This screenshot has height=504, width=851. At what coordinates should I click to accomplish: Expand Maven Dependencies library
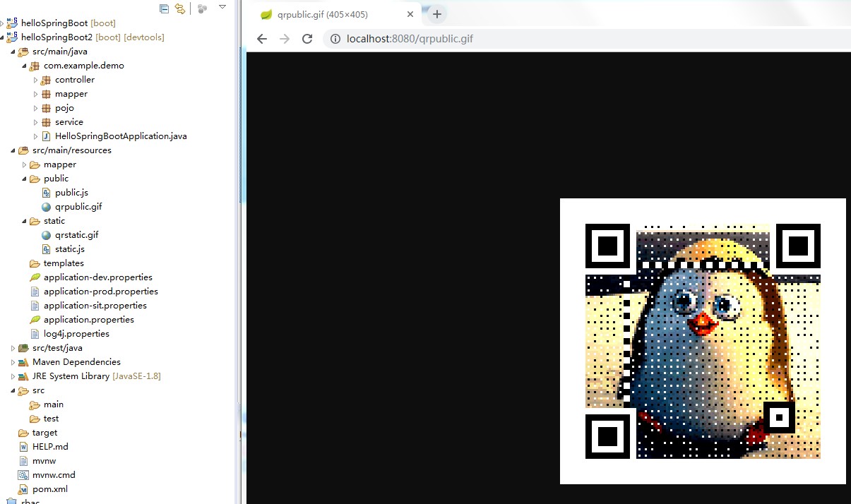[x=13, y=362]
